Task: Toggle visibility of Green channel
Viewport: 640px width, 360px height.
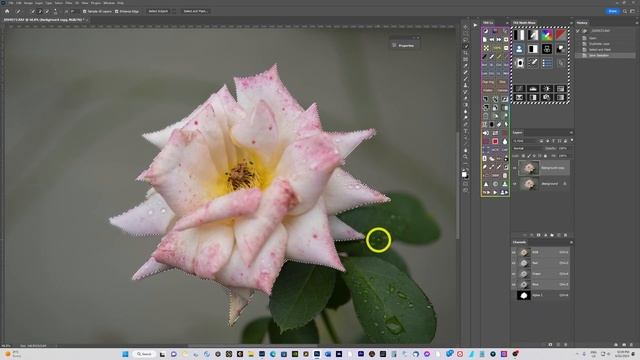Action: click(514, 274)
